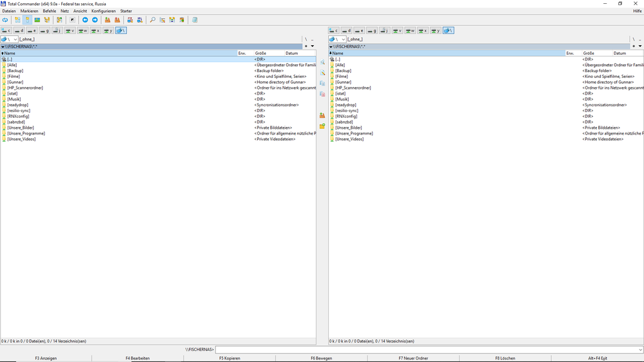Open Find files with magnifier icon
644x362 pixels.
pyautogui.click(x=152, y=20)
